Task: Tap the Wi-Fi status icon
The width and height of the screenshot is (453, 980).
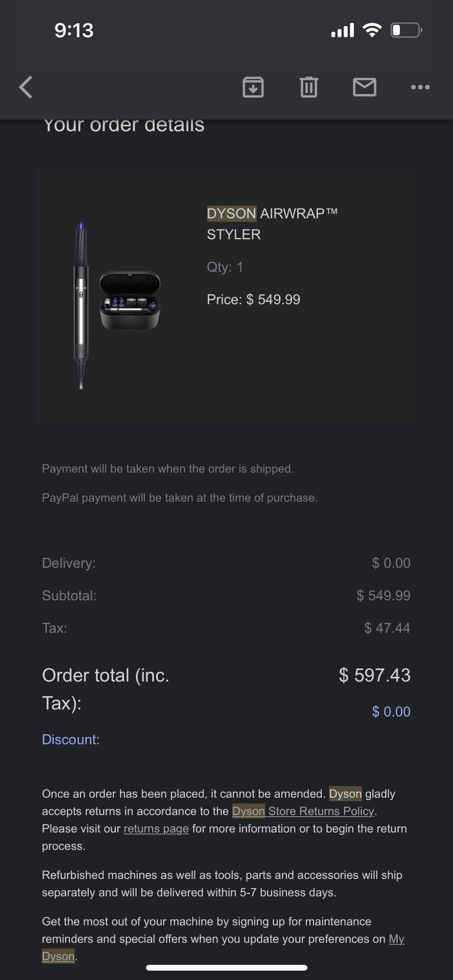Action: click(372, 30)
